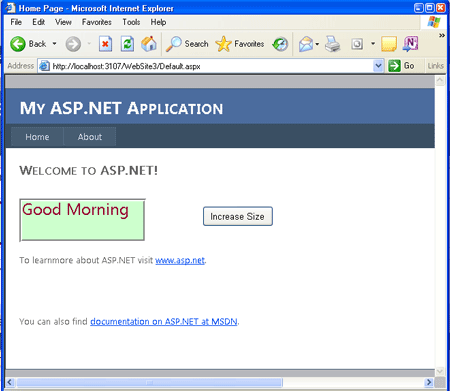This screenshot has height=391, width=450.
Task: Open the Tools menu
Action: tap(131, 22)
